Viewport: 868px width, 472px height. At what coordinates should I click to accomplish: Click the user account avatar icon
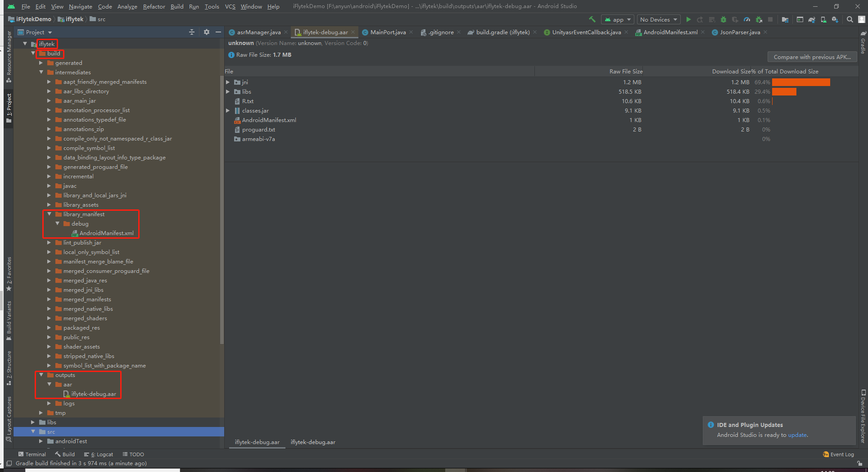(861, 19)
